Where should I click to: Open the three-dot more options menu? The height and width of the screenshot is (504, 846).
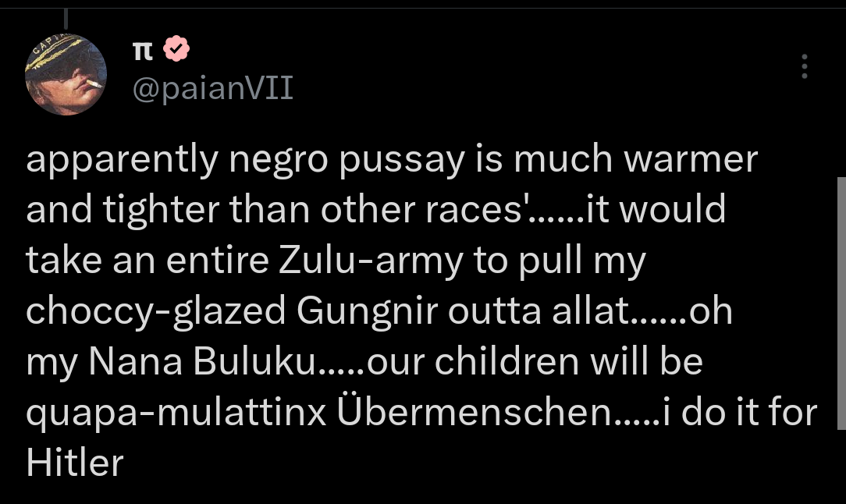tap(804, 66)
